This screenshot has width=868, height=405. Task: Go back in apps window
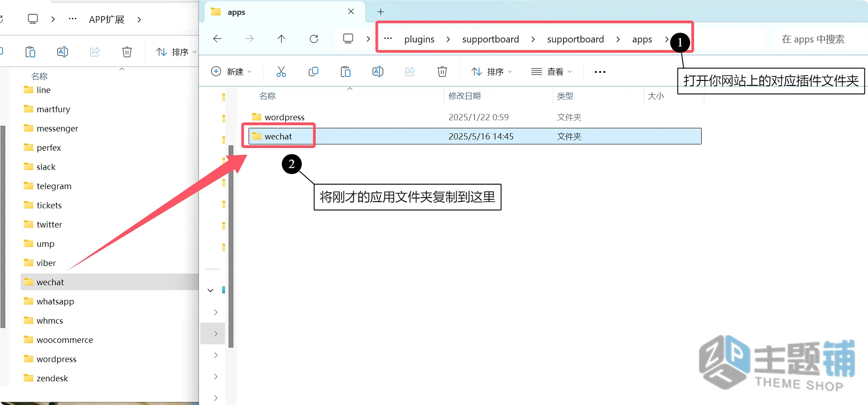[217, 39]
